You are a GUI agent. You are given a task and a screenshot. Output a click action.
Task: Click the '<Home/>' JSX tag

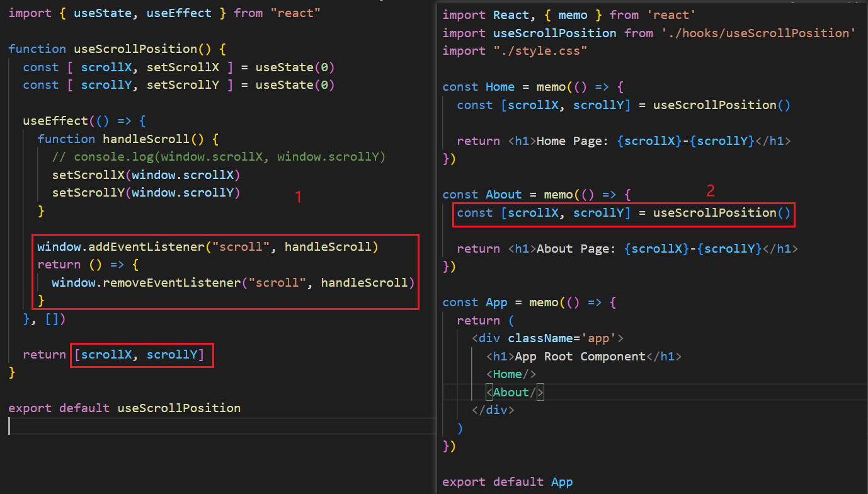[x=511, y=374]
